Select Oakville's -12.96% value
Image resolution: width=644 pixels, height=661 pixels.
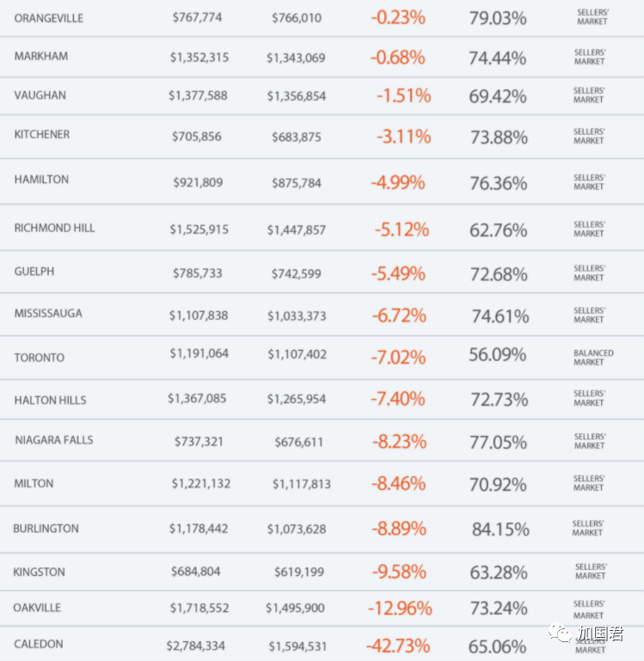tap(400, 609)
